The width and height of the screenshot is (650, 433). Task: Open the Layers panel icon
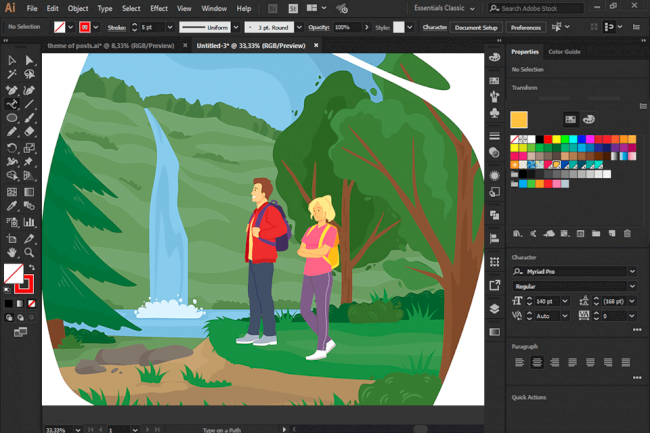coord(495,309)
